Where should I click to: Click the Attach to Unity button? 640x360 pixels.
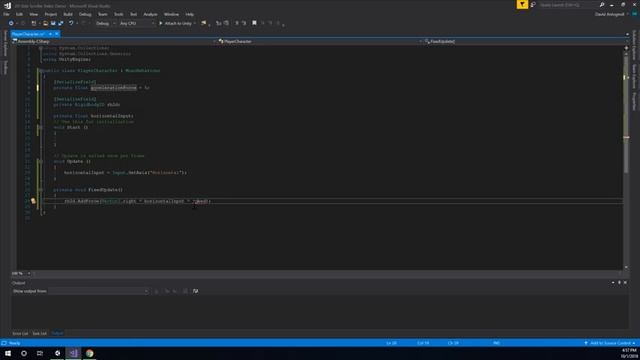pyautogui.click(x=176, y=23)
